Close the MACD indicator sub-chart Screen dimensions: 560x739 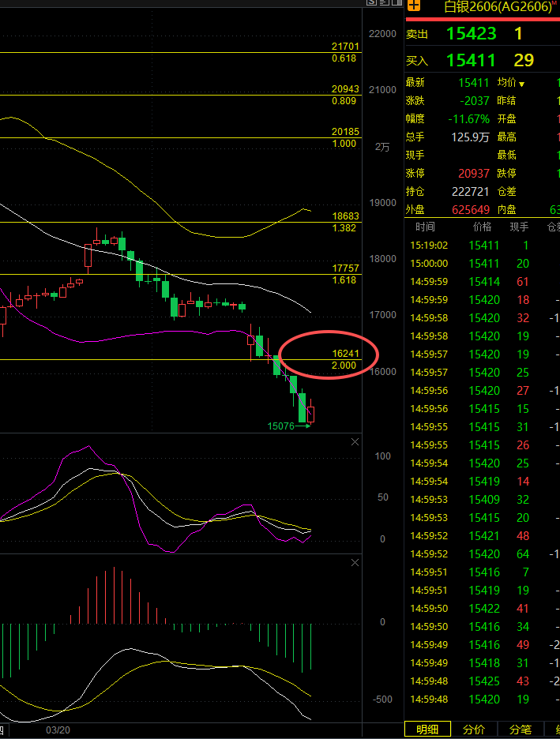pyautogui.click(x=355, y=563)
